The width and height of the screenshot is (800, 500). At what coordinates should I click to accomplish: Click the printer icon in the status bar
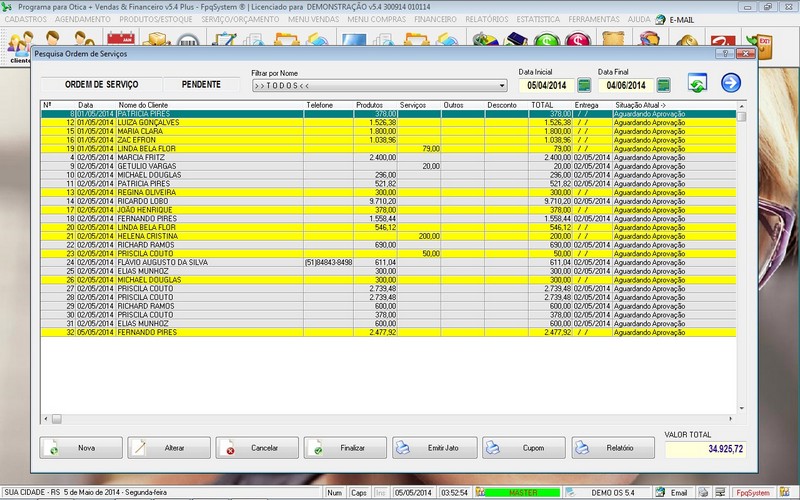coord(704,492)
